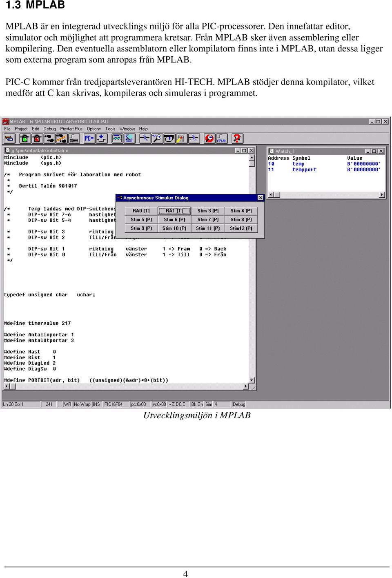
Task: Click the red magnifier search icon
Action: pos(209,138)
